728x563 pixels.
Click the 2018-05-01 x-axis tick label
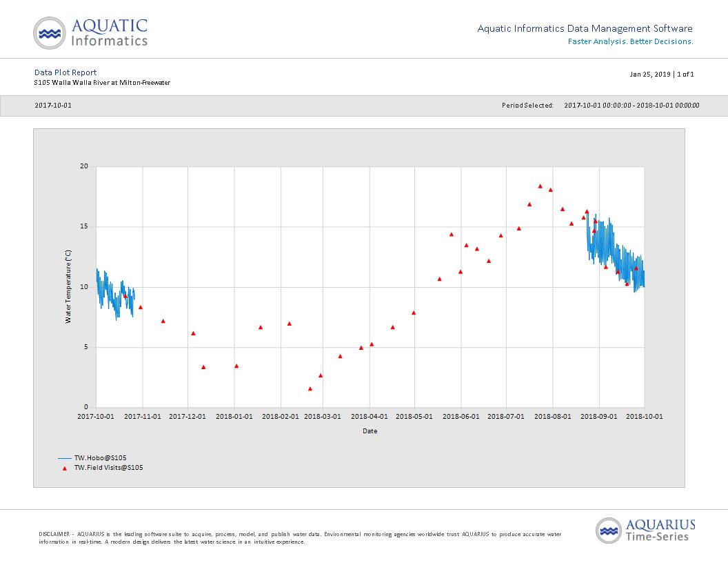point(414,417)
